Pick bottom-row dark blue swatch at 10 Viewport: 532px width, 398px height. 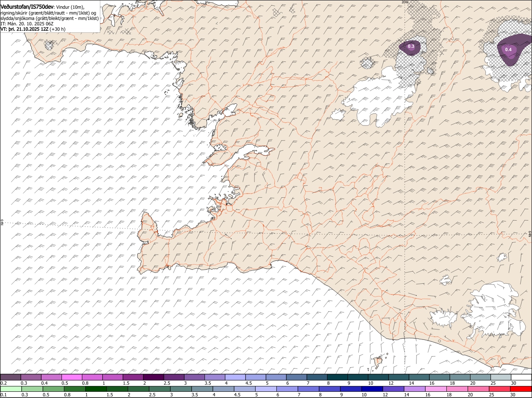[372, 389]
